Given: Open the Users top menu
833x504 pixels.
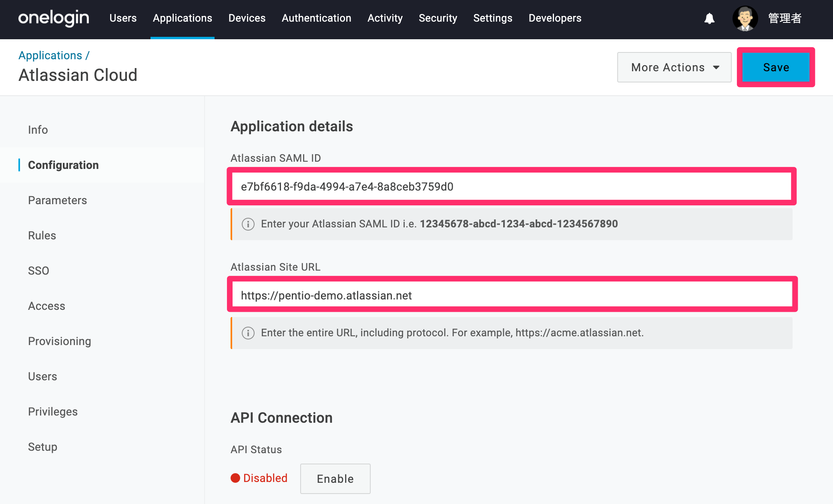Looking at the screenshot, I should 123,18.
